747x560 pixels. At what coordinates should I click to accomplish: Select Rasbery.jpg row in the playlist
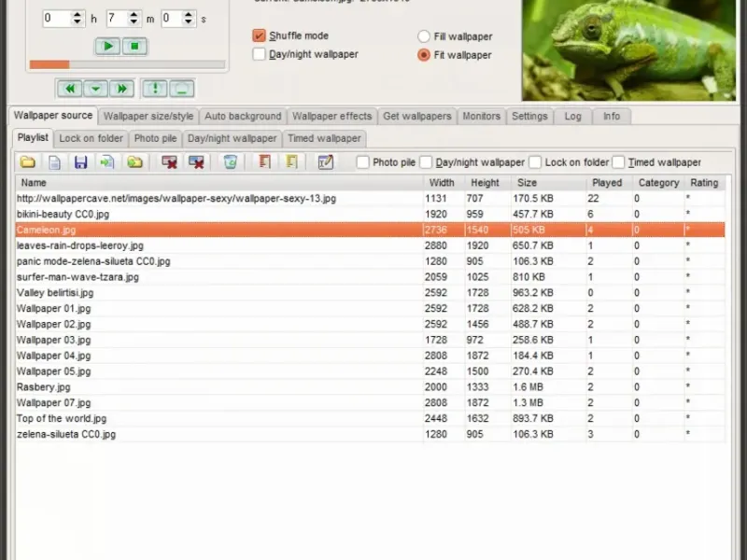(370, 387)
